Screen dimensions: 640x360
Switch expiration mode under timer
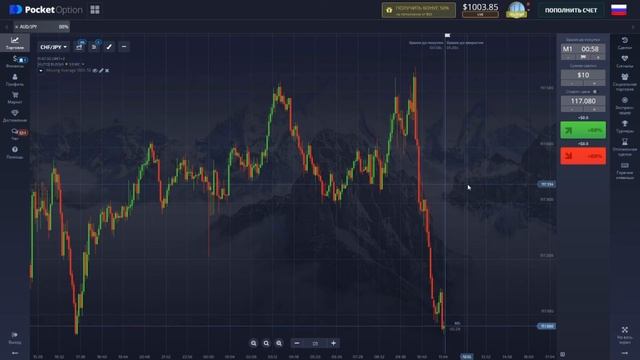(583, 57)
